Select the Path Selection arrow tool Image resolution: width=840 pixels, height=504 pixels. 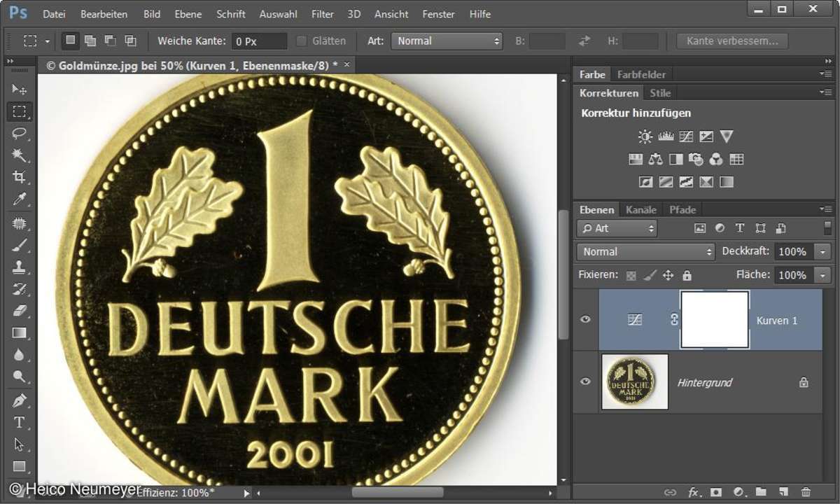click(x=19, y=444)
